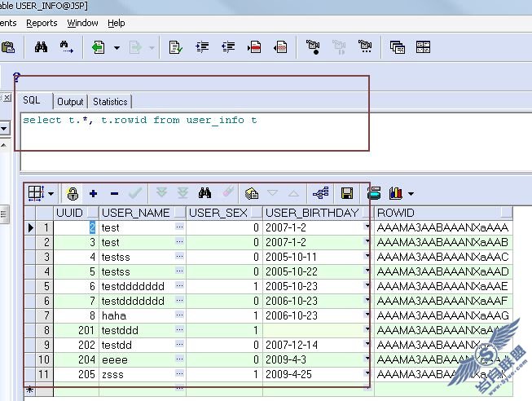Click the linked query tree icon

pos(321,193)
